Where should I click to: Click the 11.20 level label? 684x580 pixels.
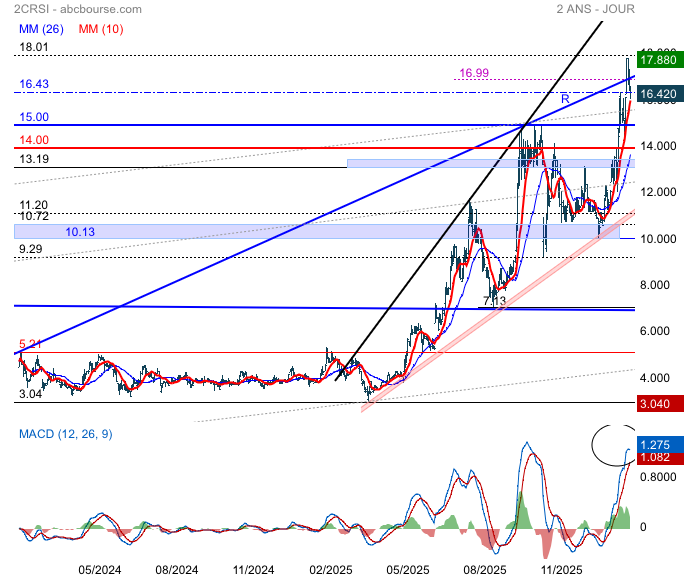pyautogui.click(x=34, y=205)
